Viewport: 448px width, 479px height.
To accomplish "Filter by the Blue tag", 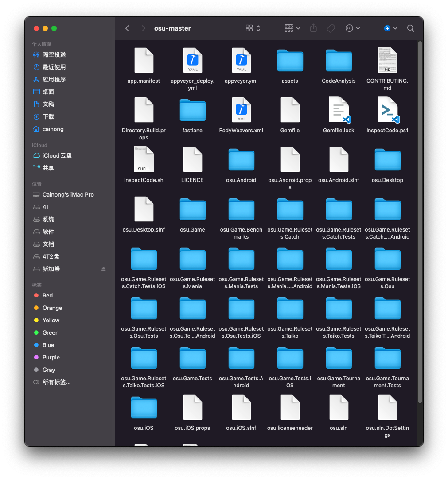I will click(70, 345).
